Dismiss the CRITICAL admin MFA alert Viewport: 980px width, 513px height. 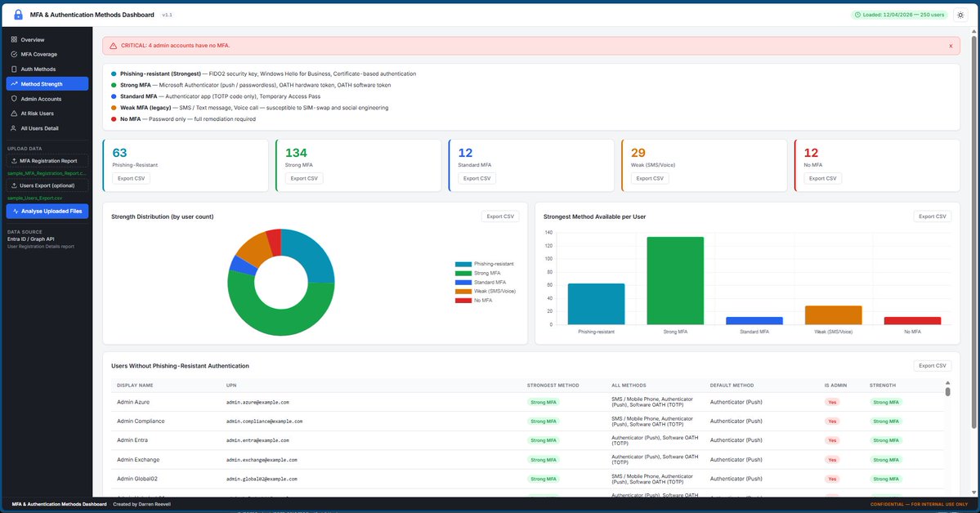[x=951, y=45]
